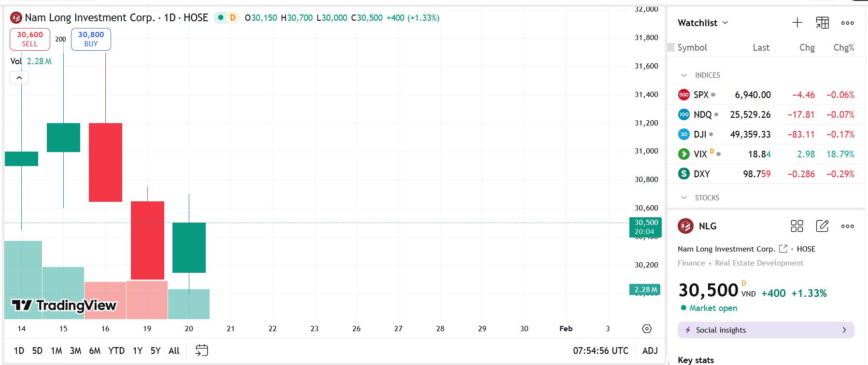Collapse the STOCKS section
The image size is (868, 365).
[684, 198]
